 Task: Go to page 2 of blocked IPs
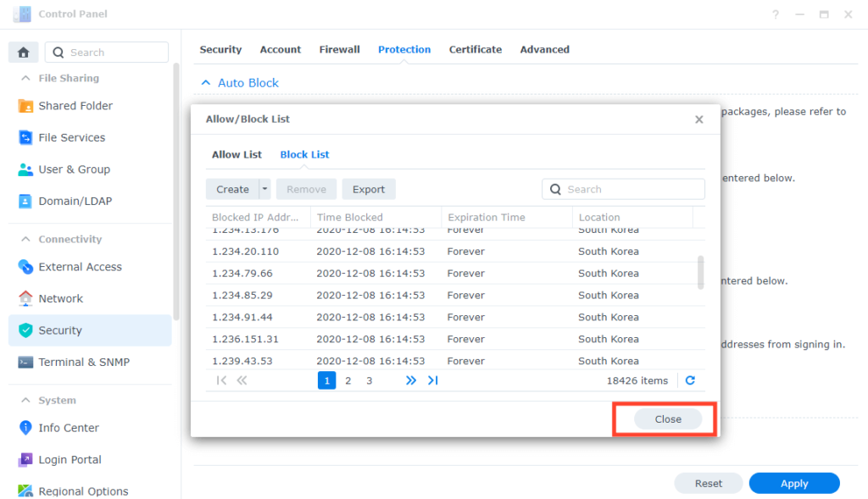(x=348, y=380)
